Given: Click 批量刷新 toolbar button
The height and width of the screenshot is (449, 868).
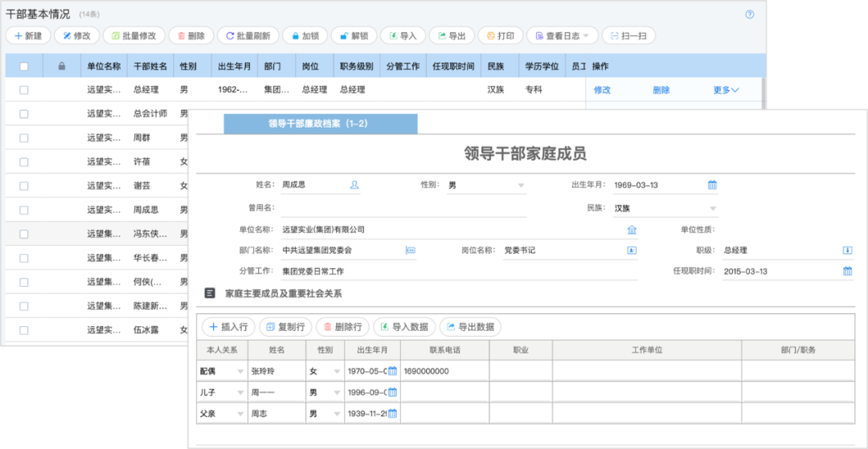Looking at the screenshot, I should (248, 35).
